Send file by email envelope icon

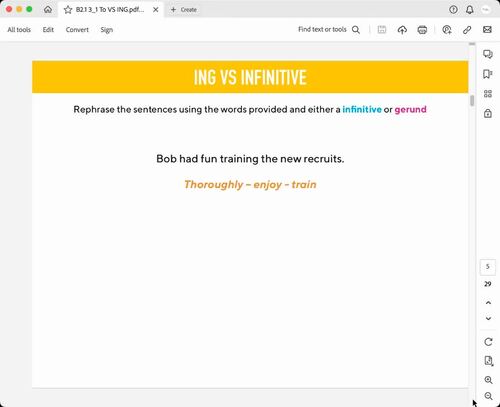(x=487, y=30)
